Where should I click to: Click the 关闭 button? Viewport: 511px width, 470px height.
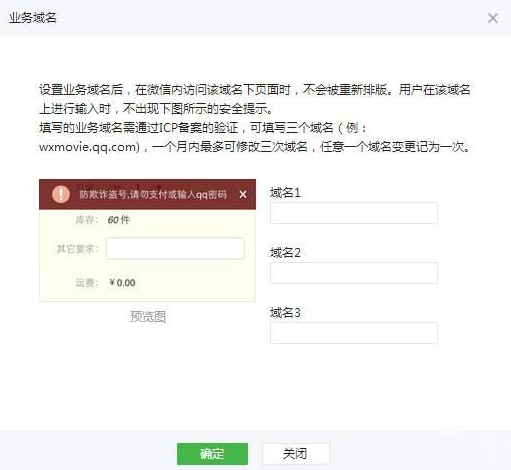click(296, 454)
